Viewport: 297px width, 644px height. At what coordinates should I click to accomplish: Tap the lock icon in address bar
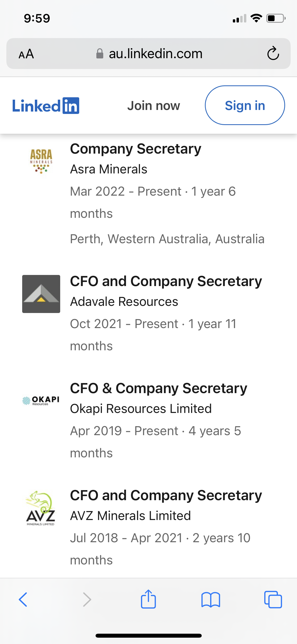(x=100, y=54)
